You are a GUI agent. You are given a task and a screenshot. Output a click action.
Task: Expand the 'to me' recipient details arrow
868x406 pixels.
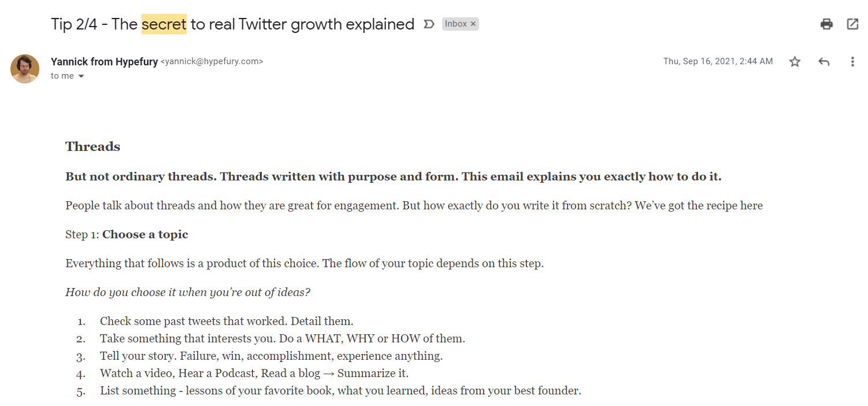81,76
